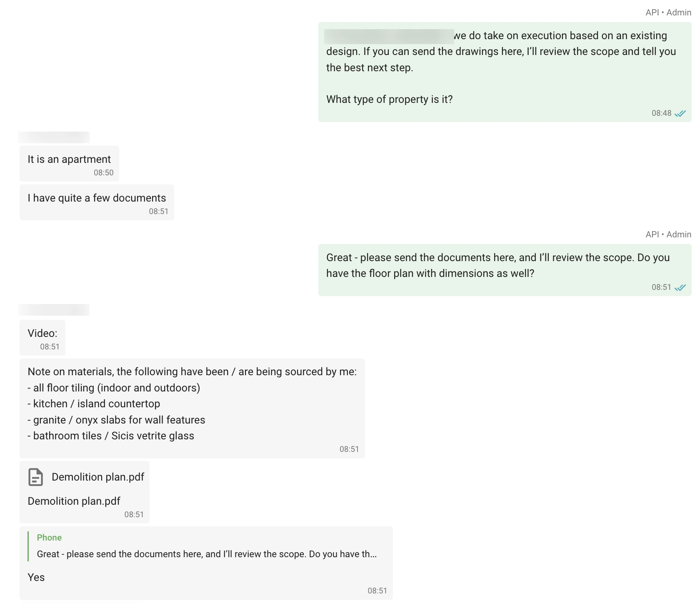The height and width of the screenshot is (603, 700).
Task: Click the 'Video:' message bubble
Action: pyautogui.click(x=42, y=338)
